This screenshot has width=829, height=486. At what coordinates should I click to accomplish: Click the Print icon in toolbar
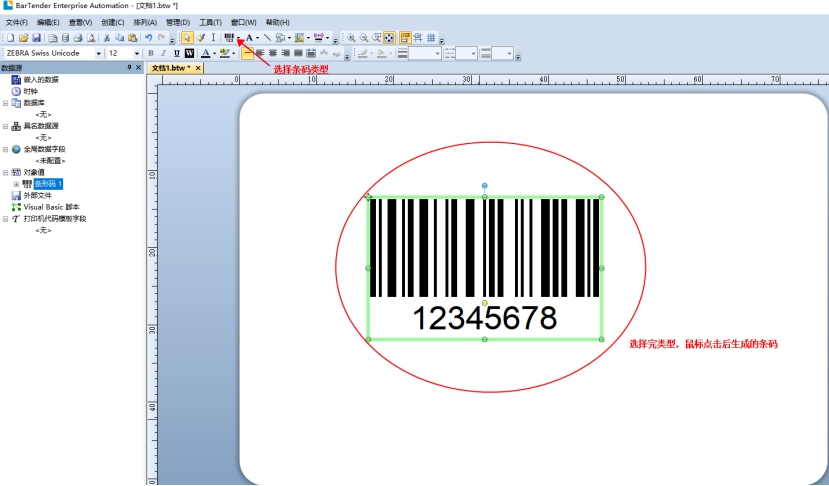(x=77, y=38)
